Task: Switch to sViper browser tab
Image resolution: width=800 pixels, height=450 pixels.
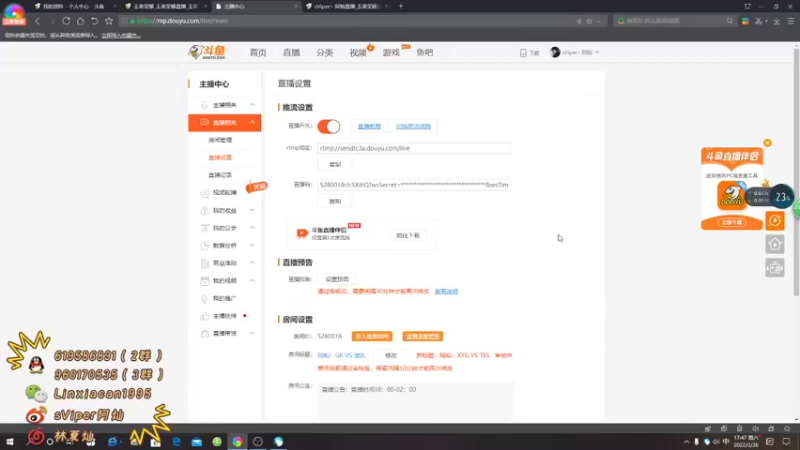Action: point(346,6)
